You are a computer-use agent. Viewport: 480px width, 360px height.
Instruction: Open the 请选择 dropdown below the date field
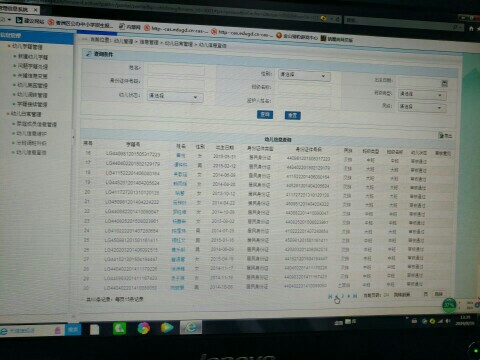pos(422,95)
